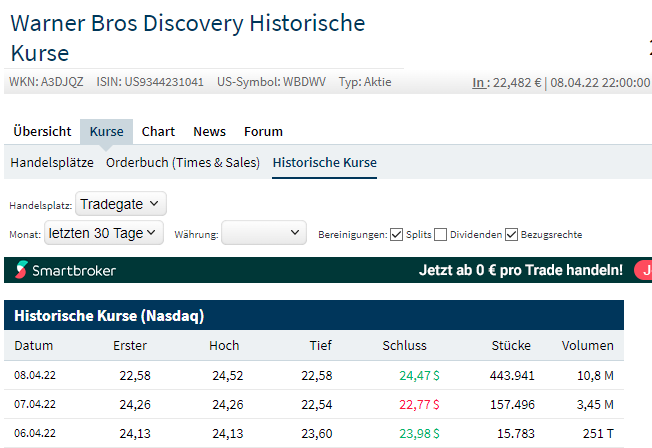The width and height of the screenshot is (652, 448).
Task: Click the Smartbroker banner ad
Action: 328,270
